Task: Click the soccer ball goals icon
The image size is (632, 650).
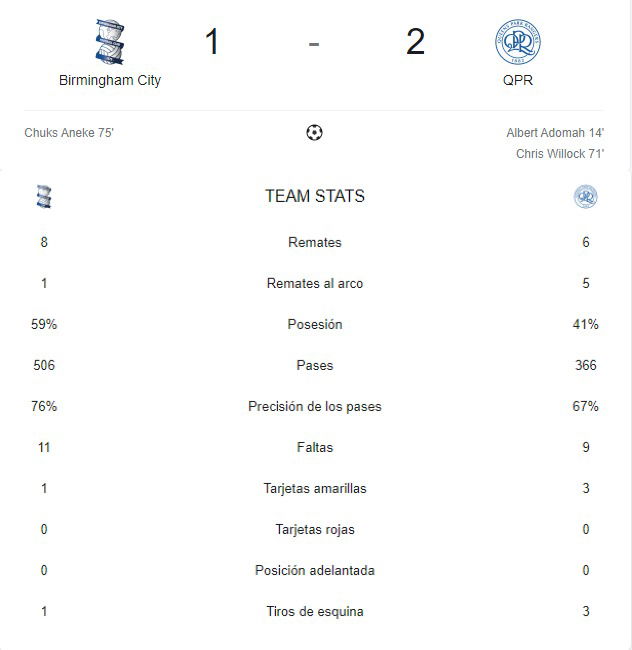Action: tap(314, 133)
